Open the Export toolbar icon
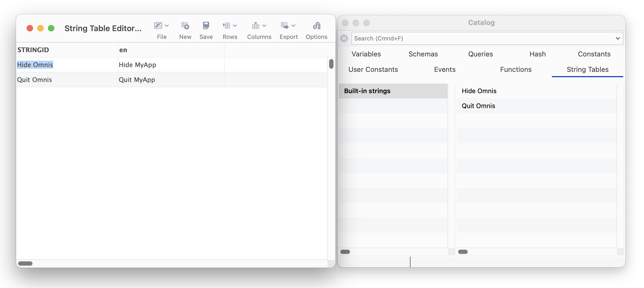The height and width of the screenshot is (288, 644). (285, 26)
